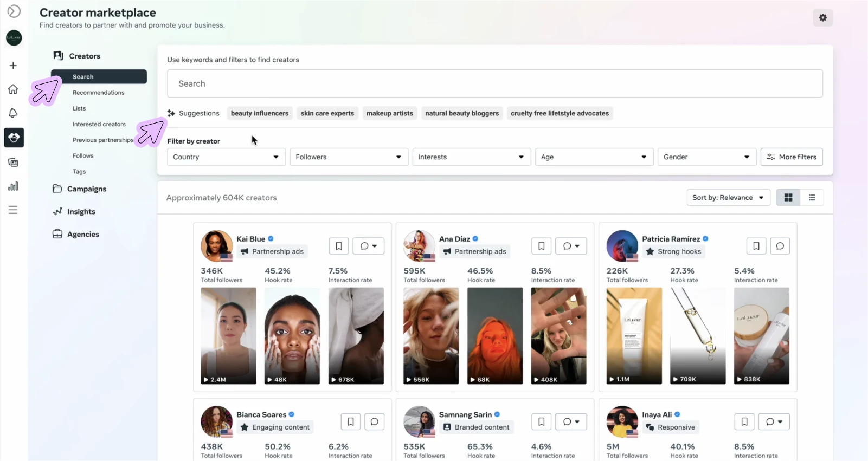Bookmark creator Kai Blue
The height and width of the screenshot is (461, 868).
pos(339,246)
